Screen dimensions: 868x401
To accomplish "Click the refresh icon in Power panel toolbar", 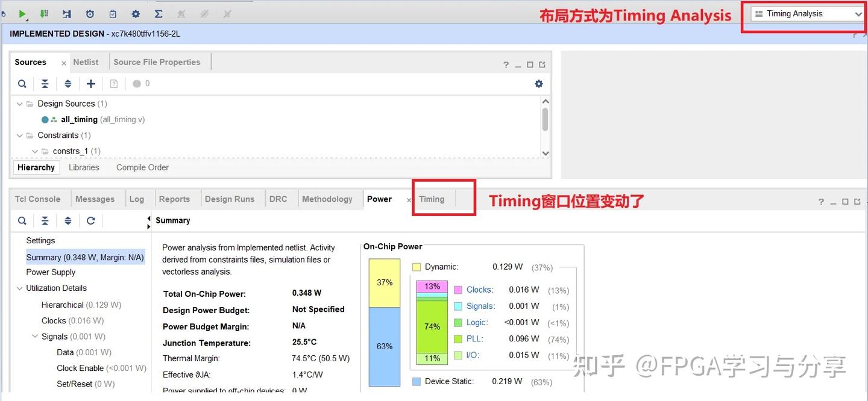I will 90,220.
